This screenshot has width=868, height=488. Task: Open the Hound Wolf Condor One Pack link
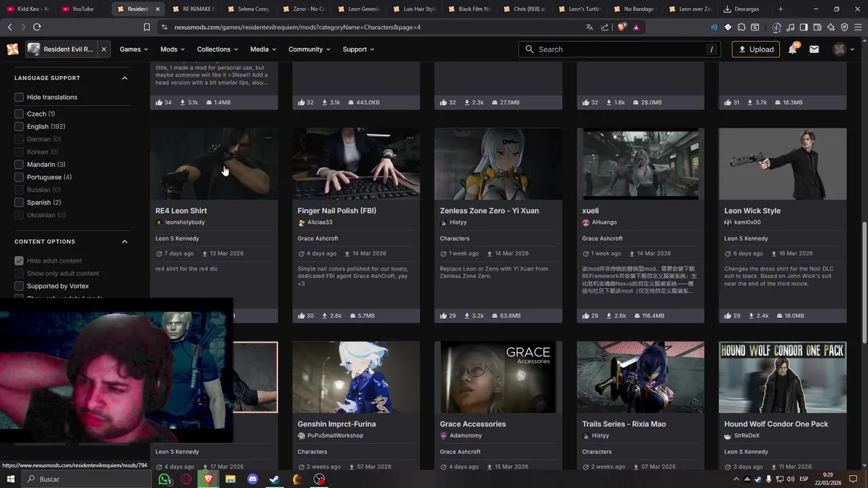point(776,424)
